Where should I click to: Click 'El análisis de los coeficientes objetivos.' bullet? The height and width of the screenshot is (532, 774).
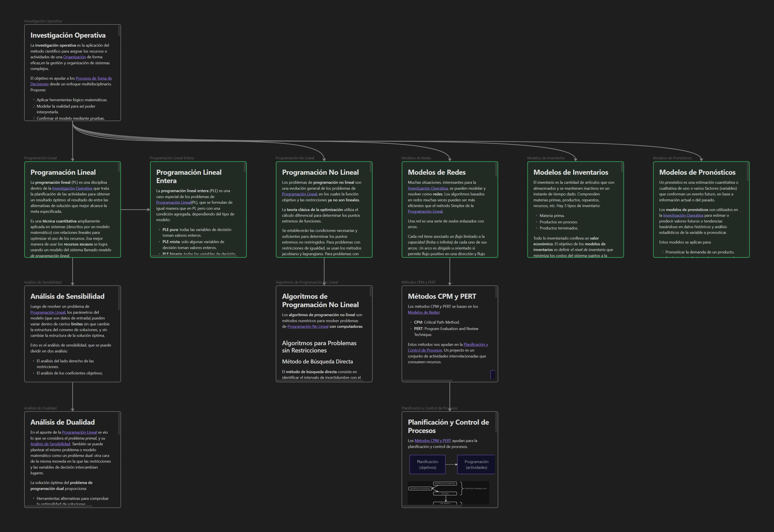click(x=70, y=373)
